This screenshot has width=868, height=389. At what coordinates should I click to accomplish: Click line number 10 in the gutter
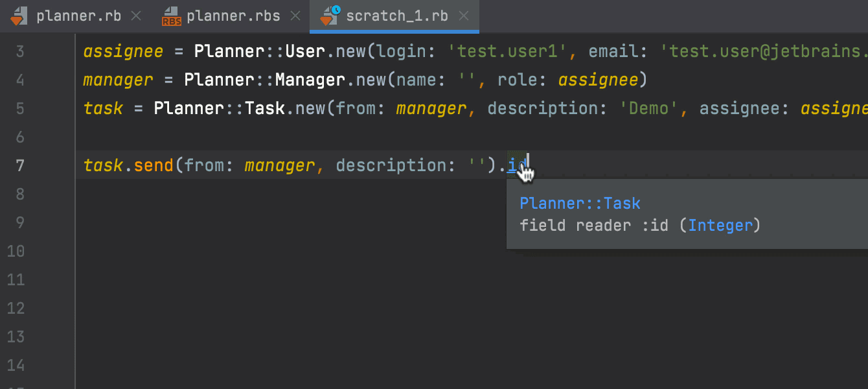pyautogui.click(x=16, y=251)
